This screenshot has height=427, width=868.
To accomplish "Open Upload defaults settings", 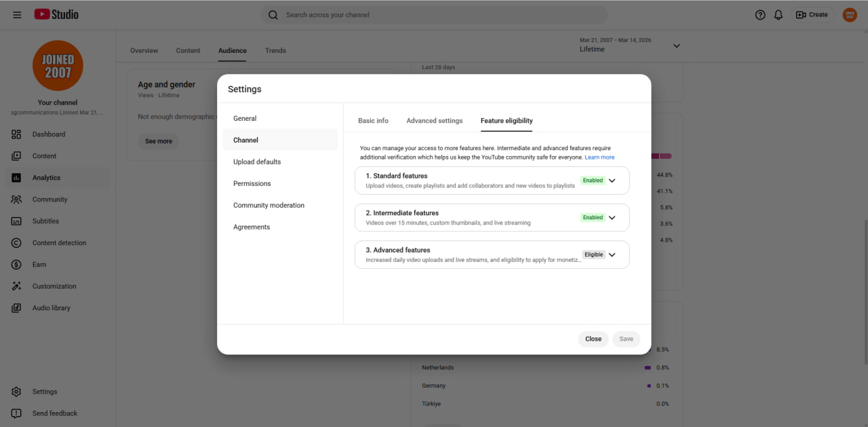I will (x=280, y=162).
